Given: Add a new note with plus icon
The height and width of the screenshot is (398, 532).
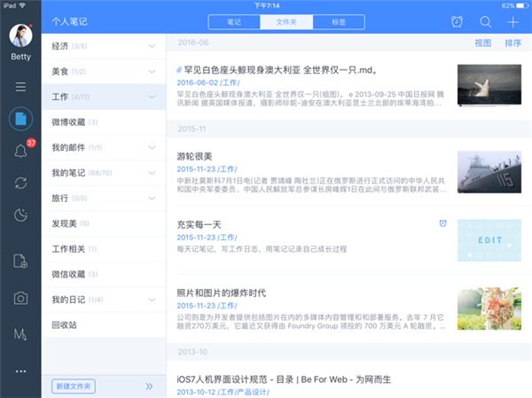Looking at the screenshot, I should tap(512, 22).
